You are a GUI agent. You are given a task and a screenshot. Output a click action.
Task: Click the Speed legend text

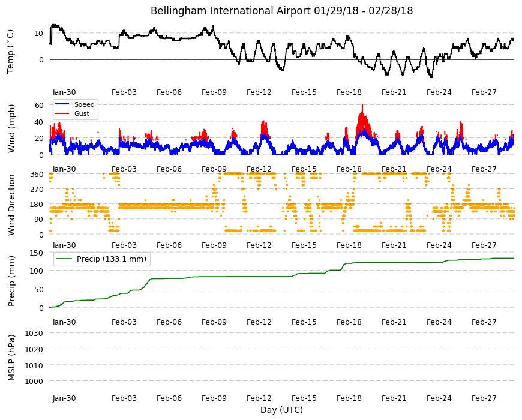[x=84, y=104]
